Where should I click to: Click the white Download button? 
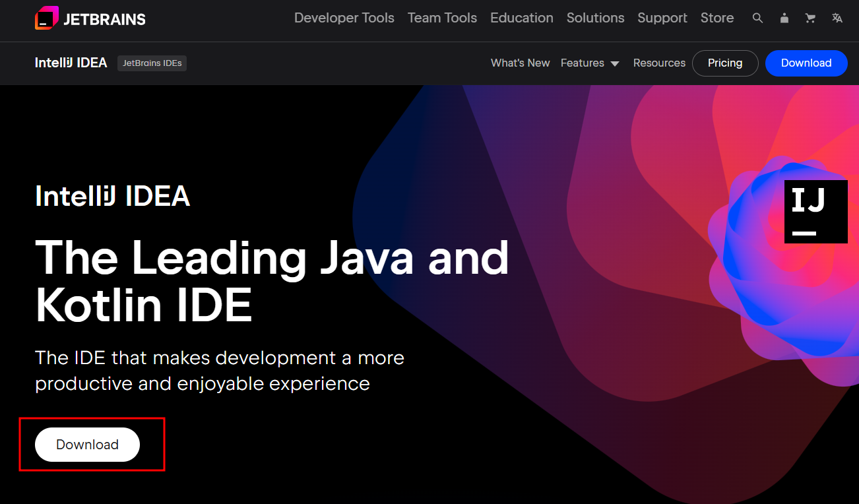tap(87, 445)
